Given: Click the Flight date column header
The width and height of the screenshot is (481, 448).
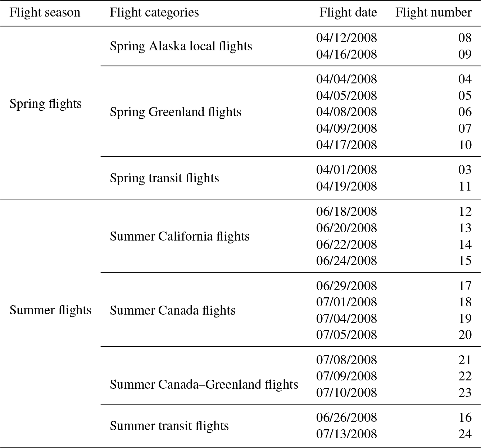Looking at the screenshot, I should click(348, 13).
